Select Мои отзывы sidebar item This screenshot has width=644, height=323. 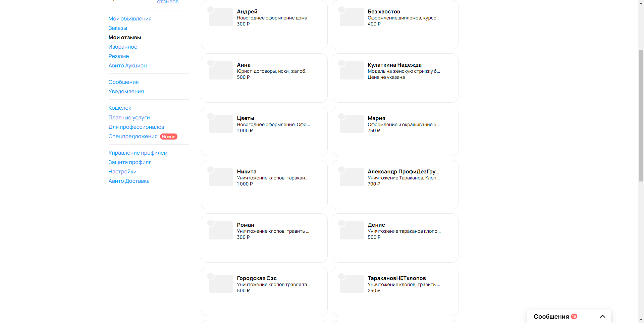(x=125, y=37)
